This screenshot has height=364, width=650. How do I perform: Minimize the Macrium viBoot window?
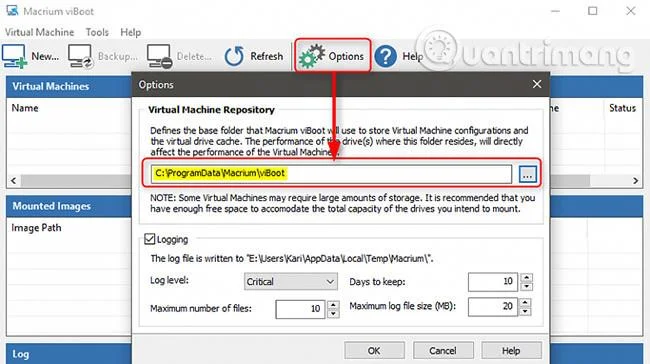point(555,11)
